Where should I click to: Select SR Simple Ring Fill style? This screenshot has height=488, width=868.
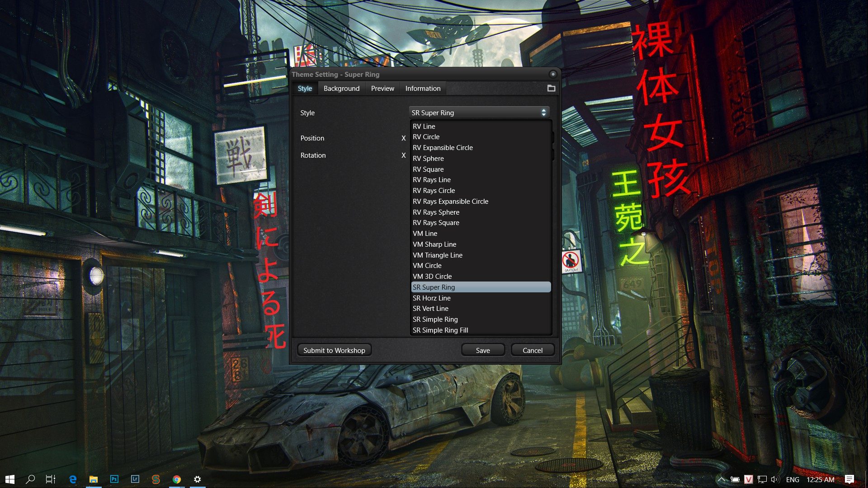(x=481, y=330)
